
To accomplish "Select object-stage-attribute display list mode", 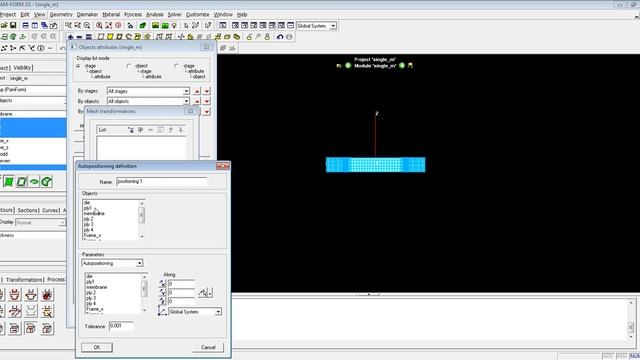I will click(129, 66).
